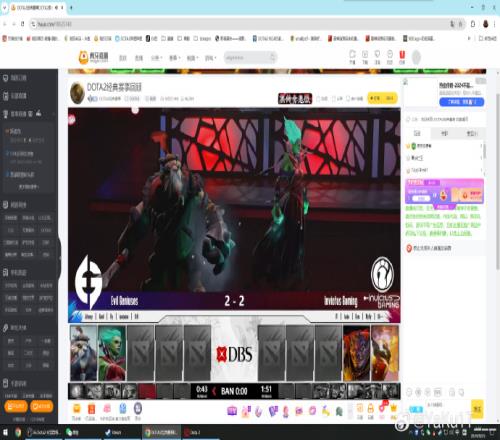
Task: Click the Windows Start button
Action: click(5, 432)
